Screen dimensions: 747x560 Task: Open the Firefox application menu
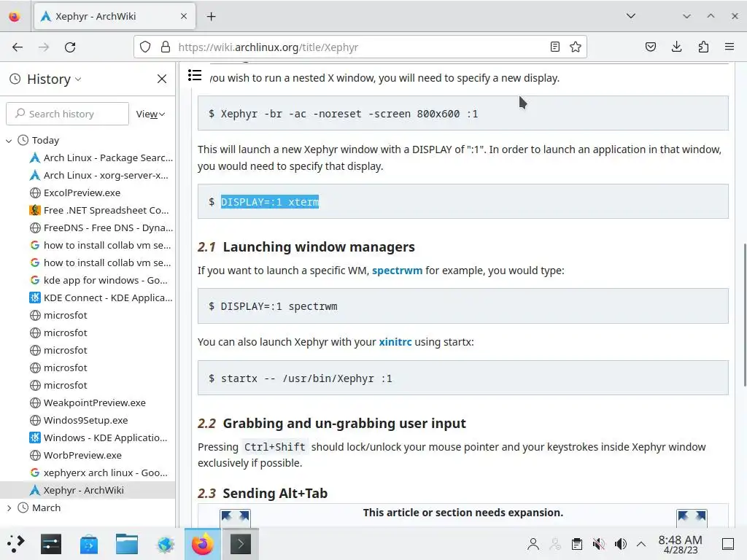pos(729,47)
